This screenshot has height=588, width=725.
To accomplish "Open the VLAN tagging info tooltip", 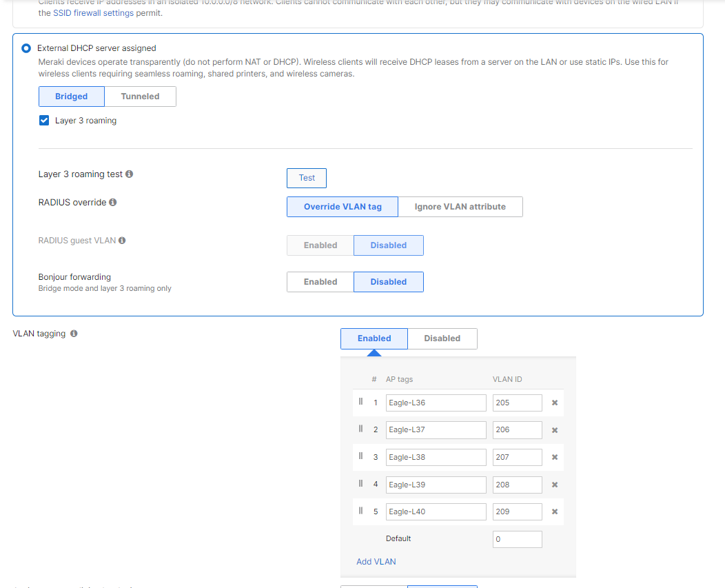I will coord(74,333).
